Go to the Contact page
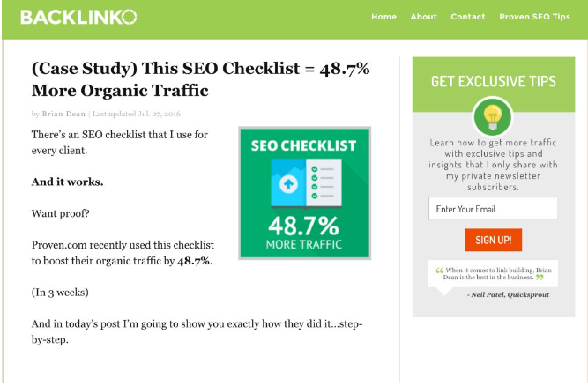The width and height of the screenshot is (588, 386). coord(467,17)
